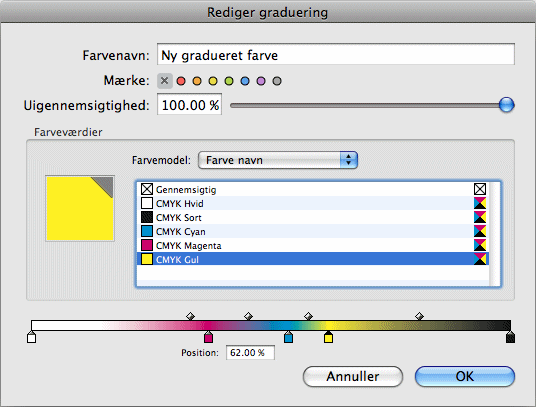Screen dimensions: 536x407
Task: Select the black gradient end stop
Action: tap(510, 337)
